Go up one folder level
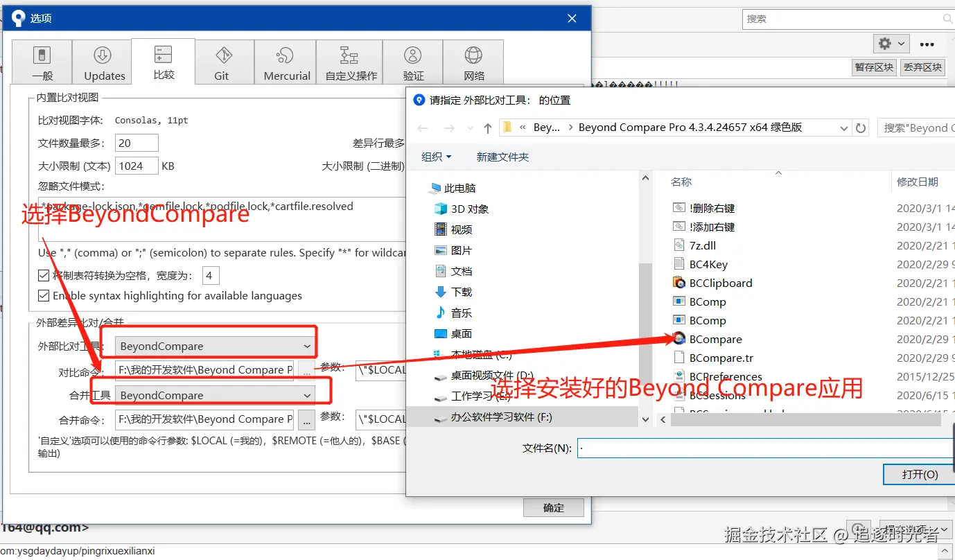The height and width of the screenshot is (560, 955). [488, 128]
